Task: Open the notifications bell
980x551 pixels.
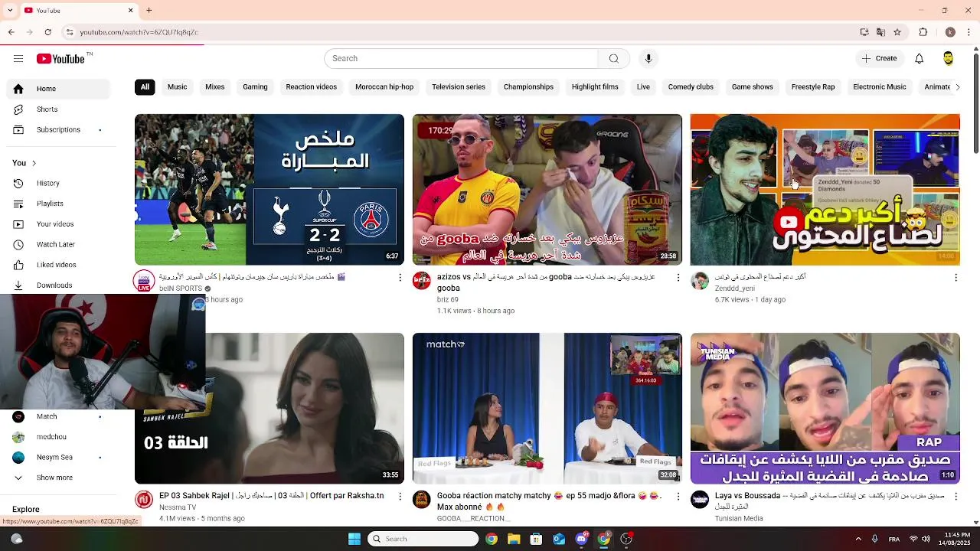Action: (919, 59)
